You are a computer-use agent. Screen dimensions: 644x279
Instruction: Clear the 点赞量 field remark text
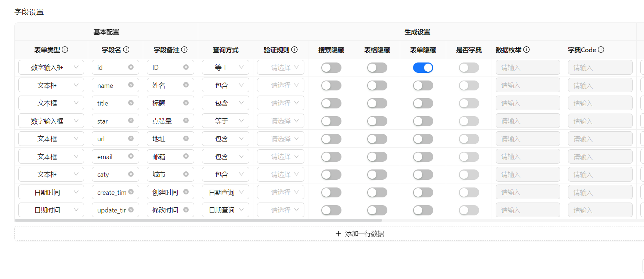pyautogui.click(x=186, y=121)
